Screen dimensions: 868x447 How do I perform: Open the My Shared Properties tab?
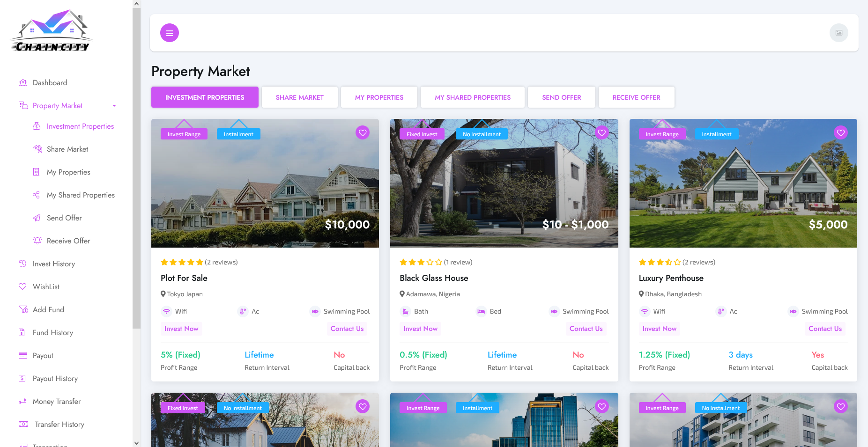pyautogui.click(x=473, y=97)
